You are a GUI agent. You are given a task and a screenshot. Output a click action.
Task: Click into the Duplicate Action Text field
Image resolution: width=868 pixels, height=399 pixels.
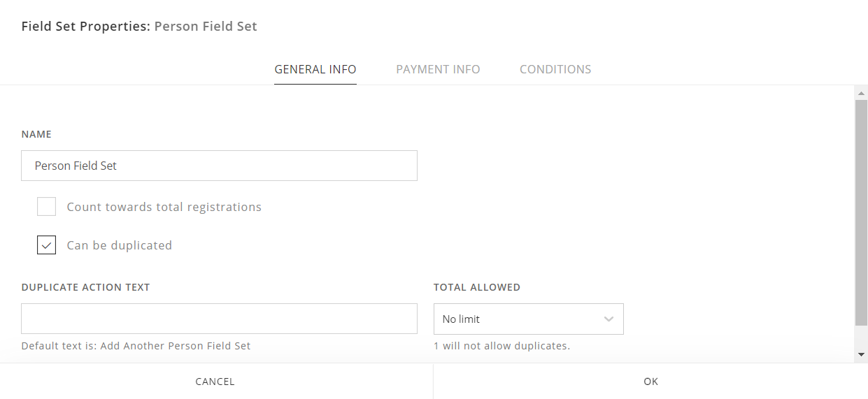point(219,319)
